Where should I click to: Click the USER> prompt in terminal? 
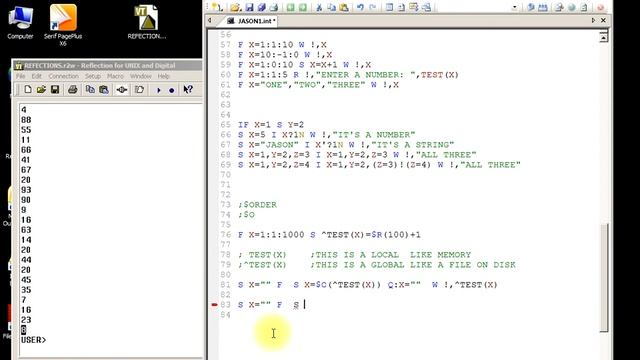click(x=33, y=340)
